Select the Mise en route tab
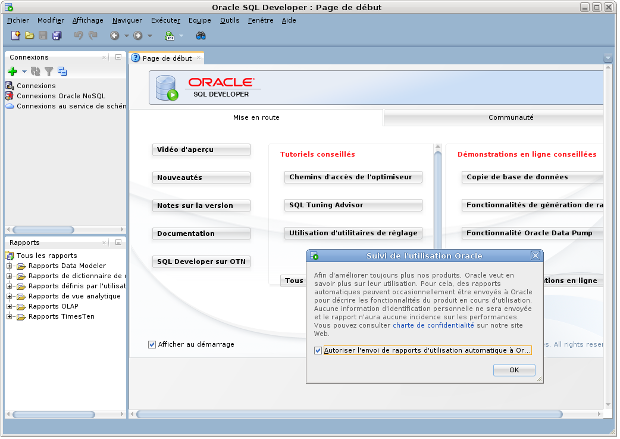Screen dimensions: 620x439 (x=257, y=118)
